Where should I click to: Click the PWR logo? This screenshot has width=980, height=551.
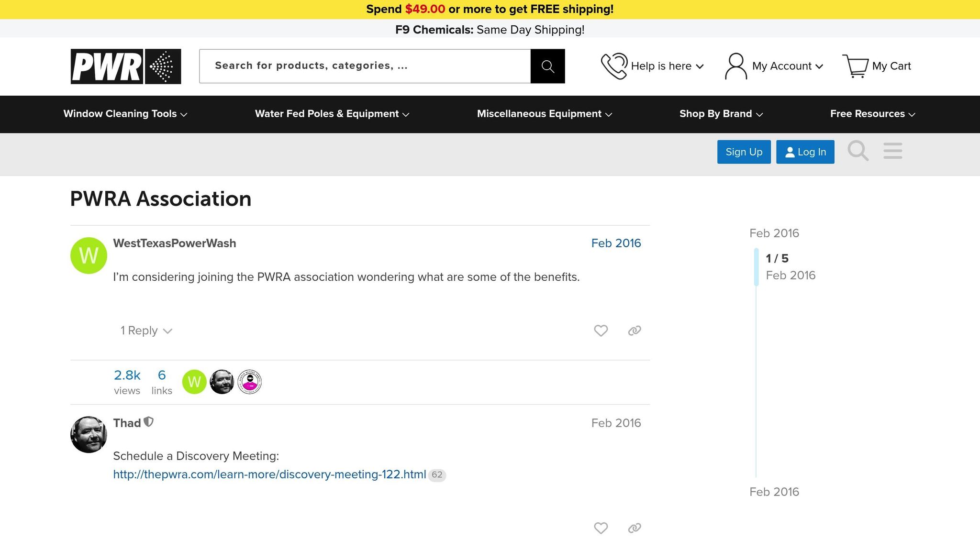point(126,66)
